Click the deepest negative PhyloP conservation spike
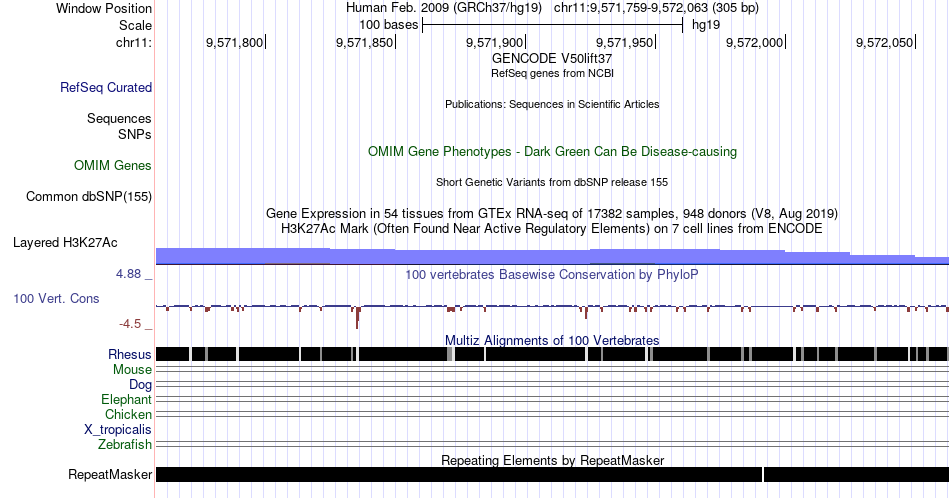Screen dimensions: 950x498 (x=357, y=317)
